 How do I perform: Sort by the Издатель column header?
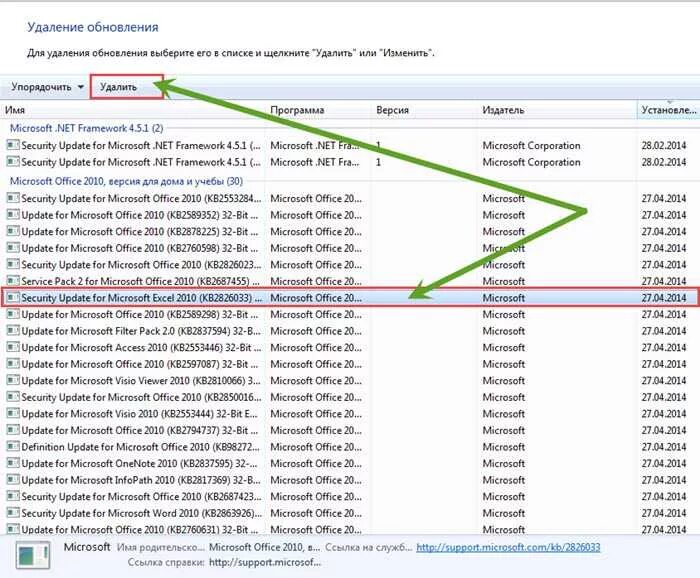coord(557,110)
